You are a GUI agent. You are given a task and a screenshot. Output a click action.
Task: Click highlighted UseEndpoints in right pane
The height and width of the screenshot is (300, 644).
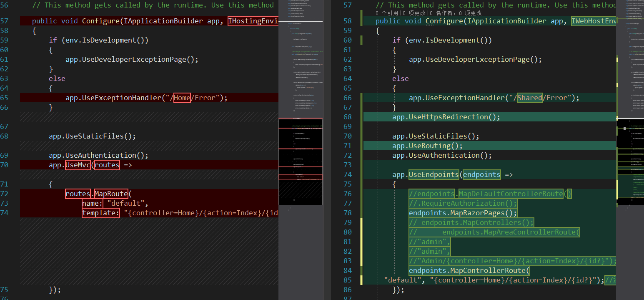pos(434,174)
